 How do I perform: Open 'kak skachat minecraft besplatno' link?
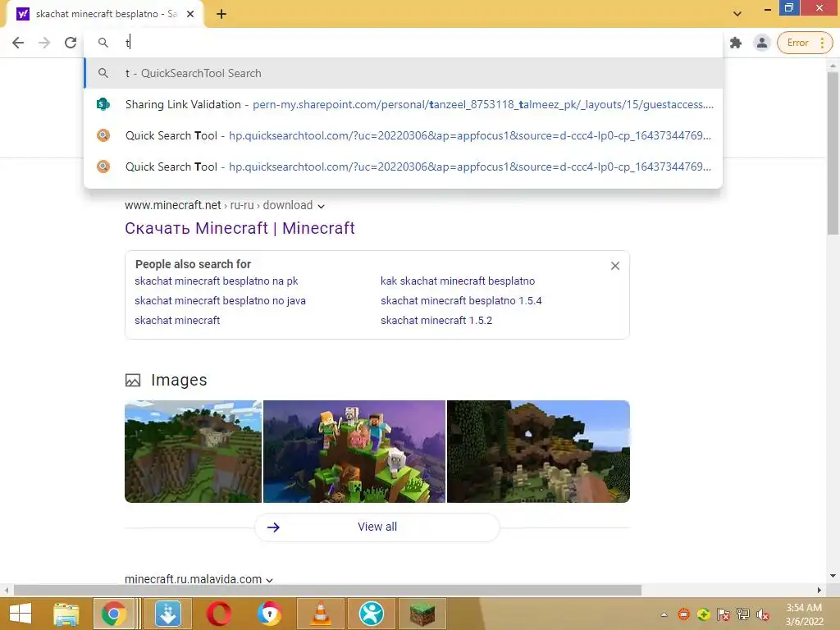[x=458, y=281]
